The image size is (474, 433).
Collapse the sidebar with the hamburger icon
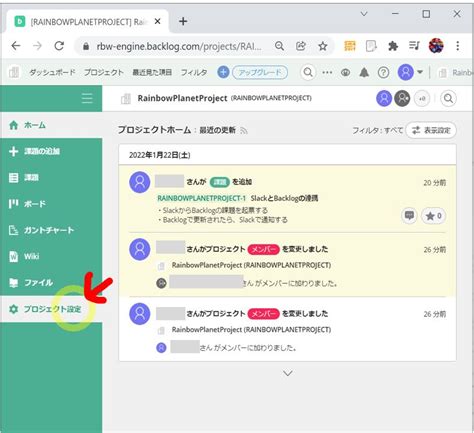(87, 98)
